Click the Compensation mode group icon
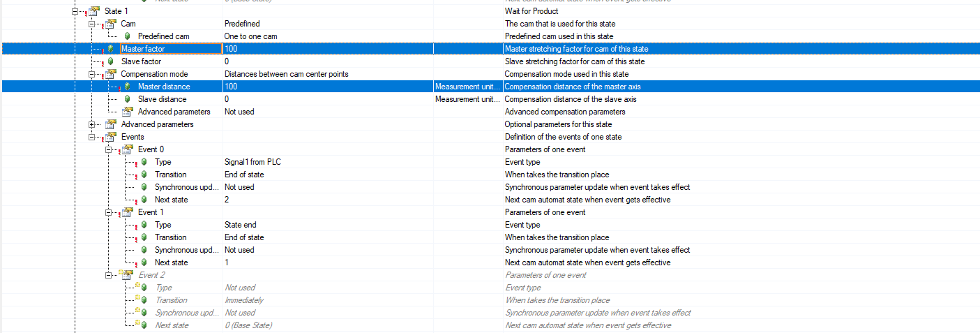The width and height of the screenshot is (980, 333). tap(110, 74)
